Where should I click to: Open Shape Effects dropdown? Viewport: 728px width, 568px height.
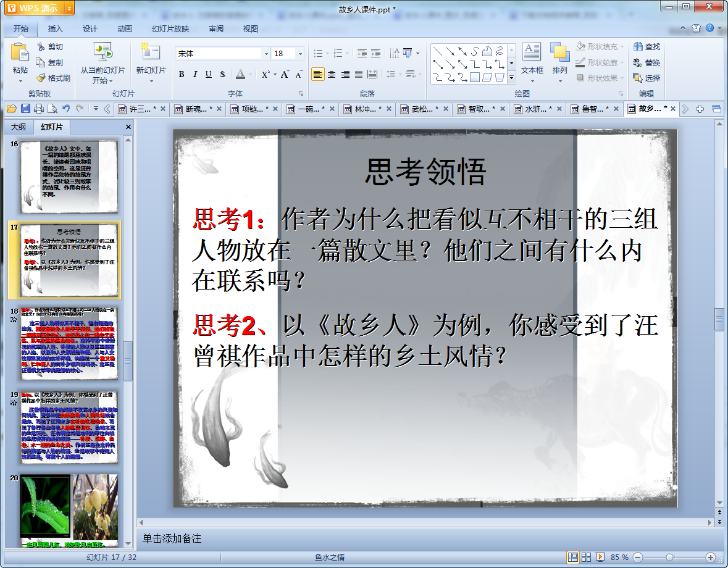pos(600,78)
